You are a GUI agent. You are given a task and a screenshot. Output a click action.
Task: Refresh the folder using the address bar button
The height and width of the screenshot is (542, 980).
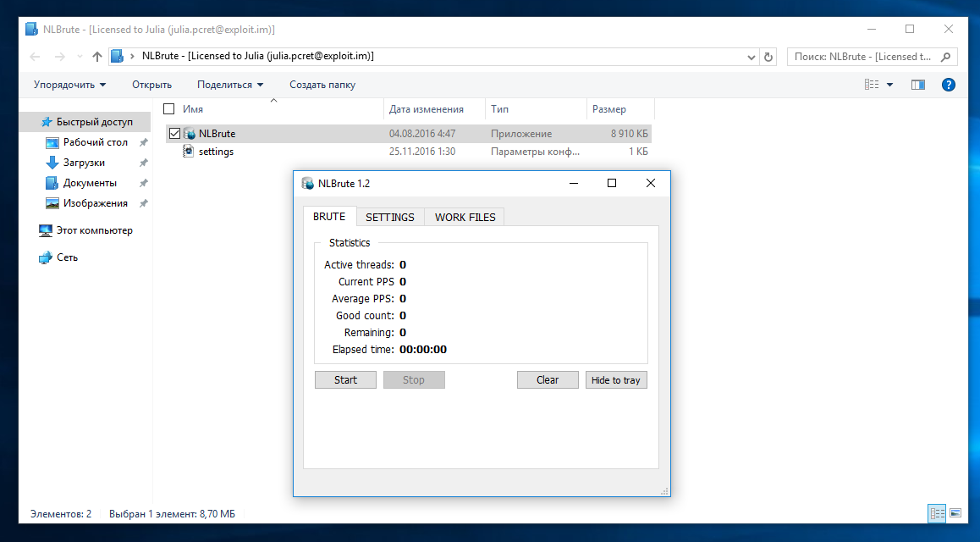pos(768,57)
